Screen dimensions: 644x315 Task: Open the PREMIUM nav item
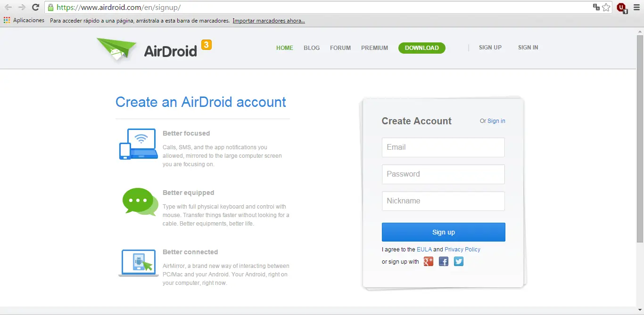pyautogui.click(x=375, y=48)
